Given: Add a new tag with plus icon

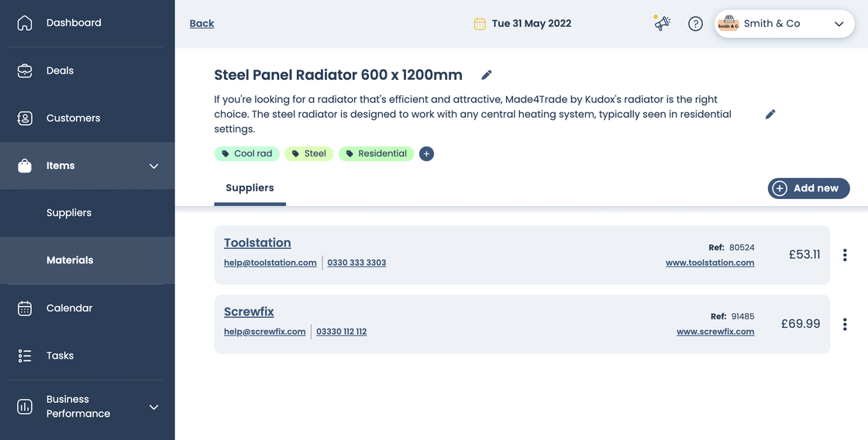Looking at the screenshot, I should pyautogui.click(x=426, y=154).
